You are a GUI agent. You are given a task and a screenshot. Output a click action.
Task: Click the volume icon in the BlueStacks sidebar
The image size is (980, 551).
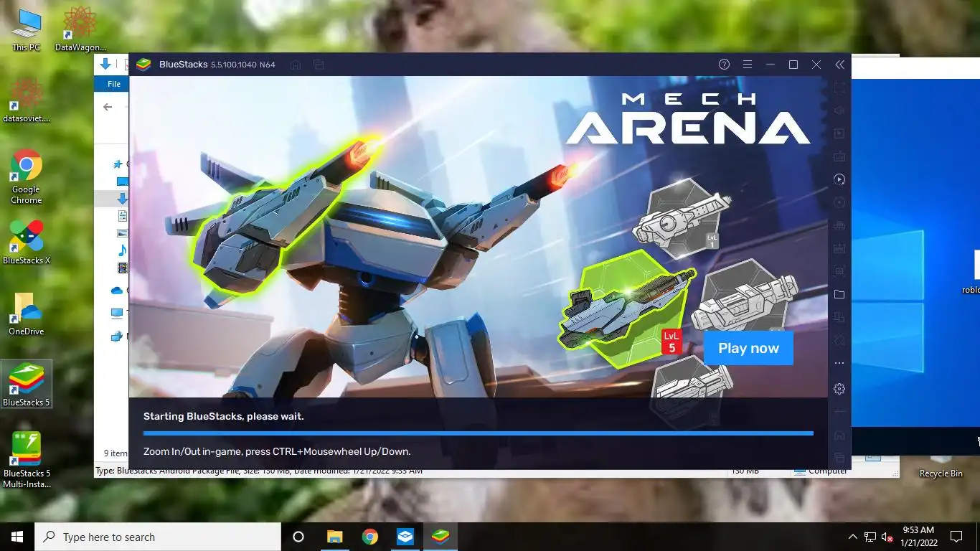click(x=839, y=110)
